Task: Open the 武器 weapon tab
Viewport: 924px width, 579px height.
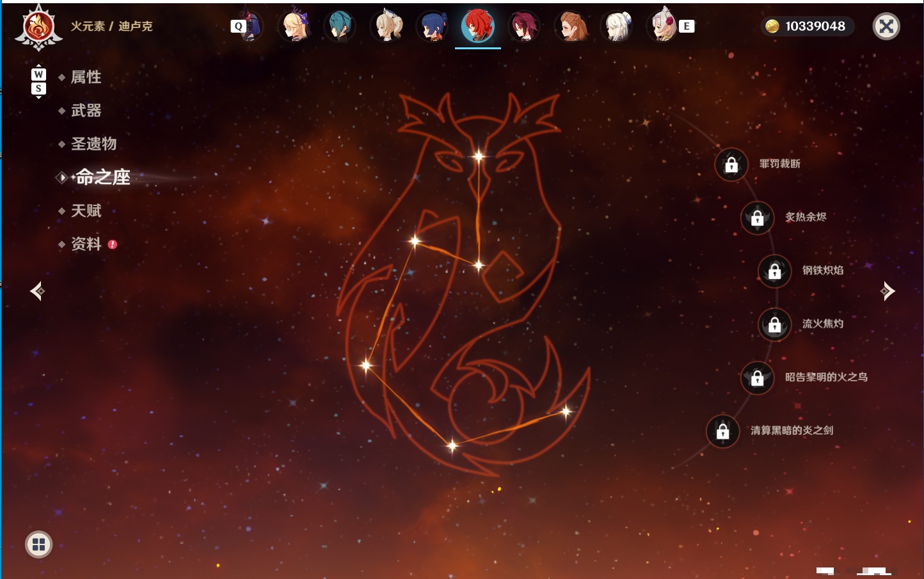Action: click(x=86, y=111)
